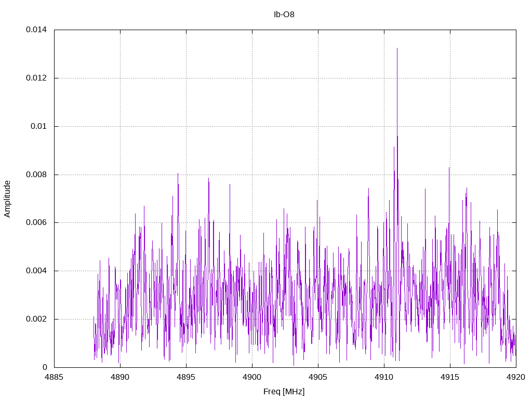Click the 4885 x-axis tick label
This screenshot has height=399, width=532.
click(54, 377)
